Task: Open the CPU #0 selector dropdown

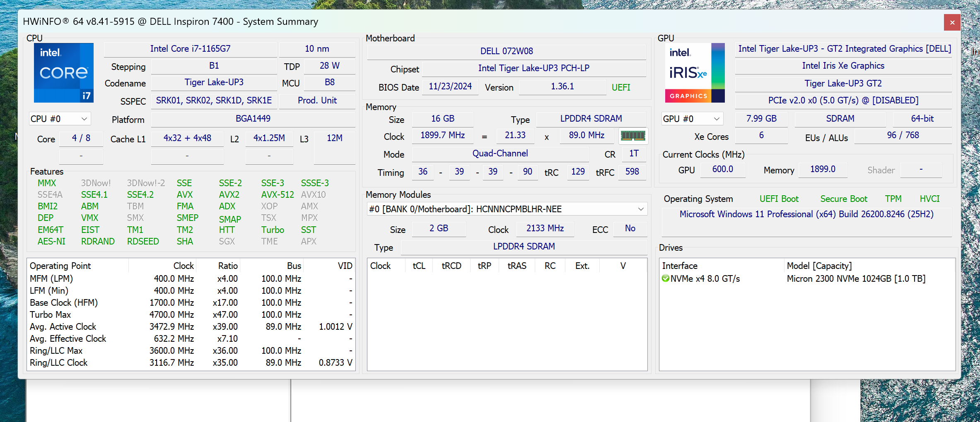Action: point(60,119)
